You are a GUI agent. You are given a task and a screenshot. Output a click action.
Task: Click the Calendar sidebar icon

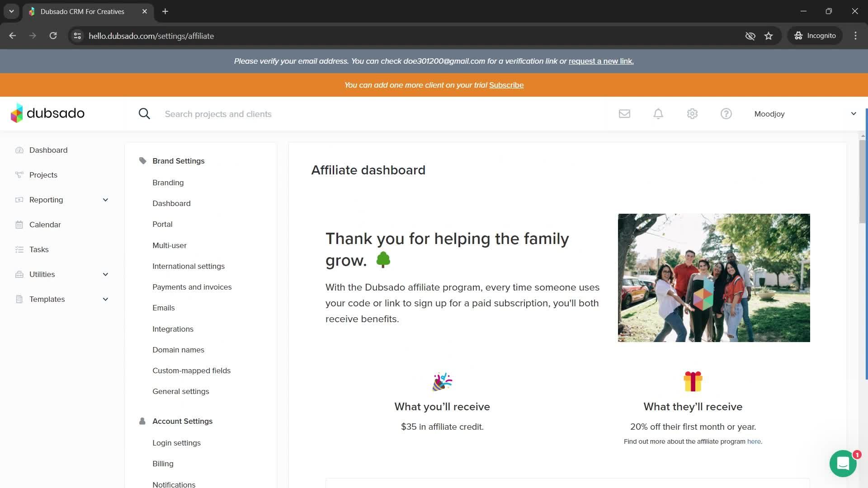19,225
